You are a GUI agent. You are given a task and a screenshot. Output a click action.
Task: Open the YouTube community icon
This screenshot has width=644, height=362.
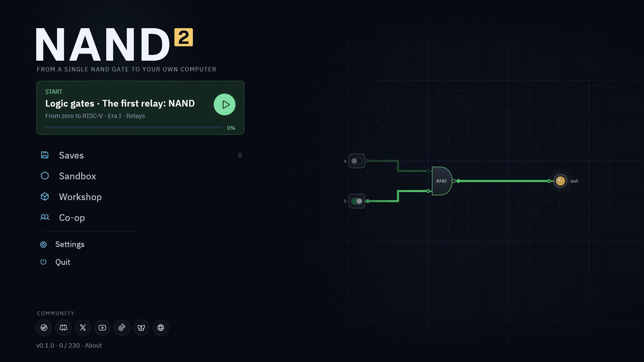pos(102,327)
